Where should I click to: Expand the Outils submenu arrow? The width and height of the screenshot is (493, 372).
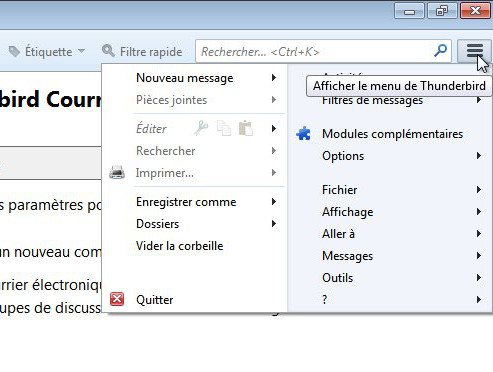(x=479, y=278)
